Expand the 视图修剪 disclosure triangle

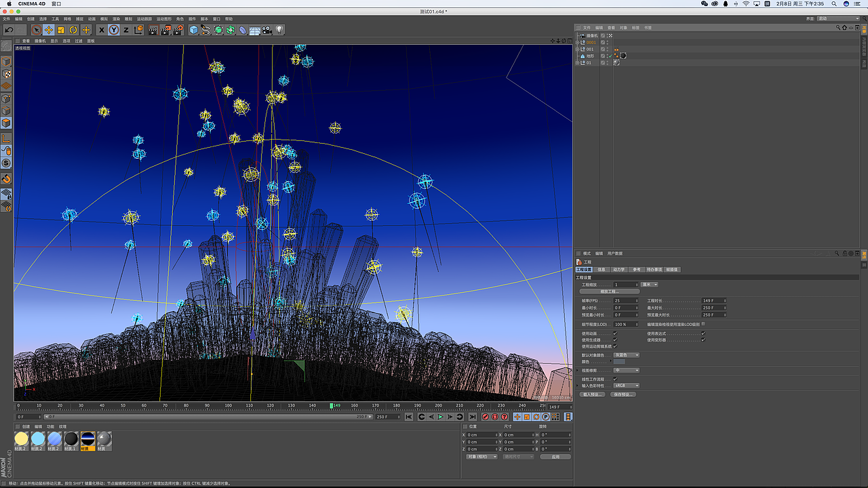[578, 370]
